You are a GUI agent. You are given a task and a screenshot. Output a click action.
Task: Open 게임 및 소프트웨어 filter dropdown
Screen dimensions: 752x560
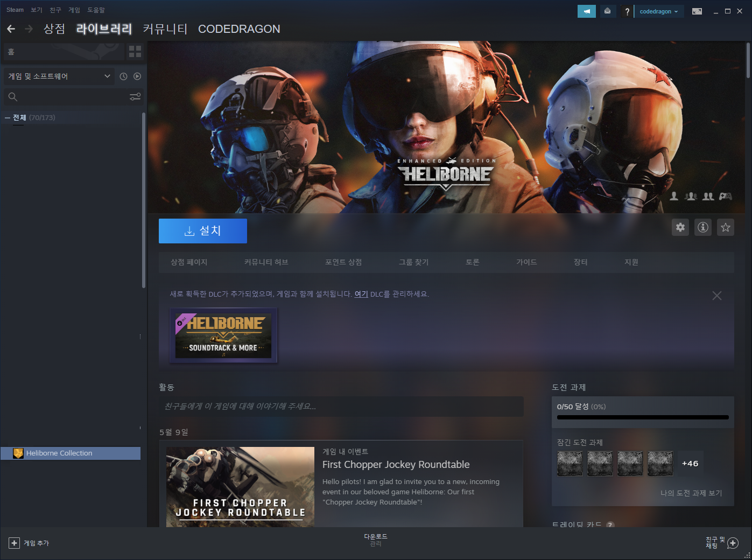[59, 76]
